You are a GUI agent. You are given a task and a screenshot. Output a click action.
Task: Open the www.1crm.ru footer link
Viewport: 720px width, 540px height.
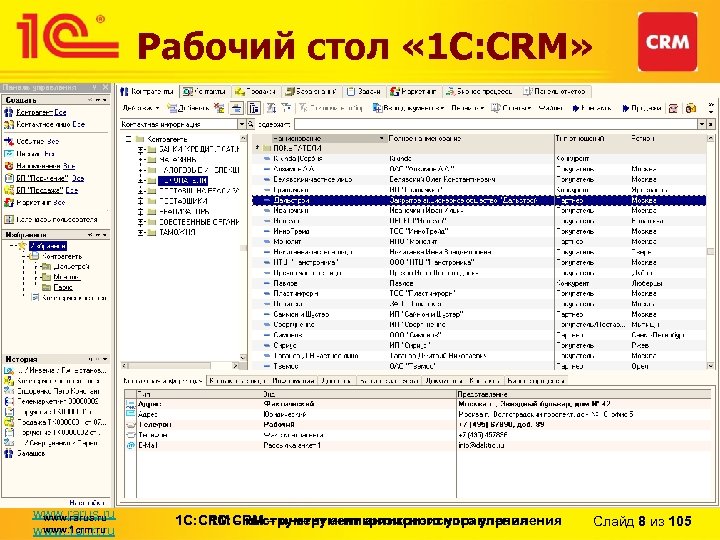[73, 530]
